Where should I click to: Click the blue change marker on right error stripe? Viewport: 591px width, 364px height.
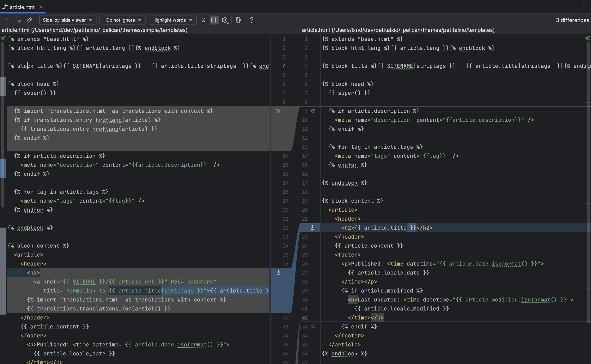click(588, 203)
